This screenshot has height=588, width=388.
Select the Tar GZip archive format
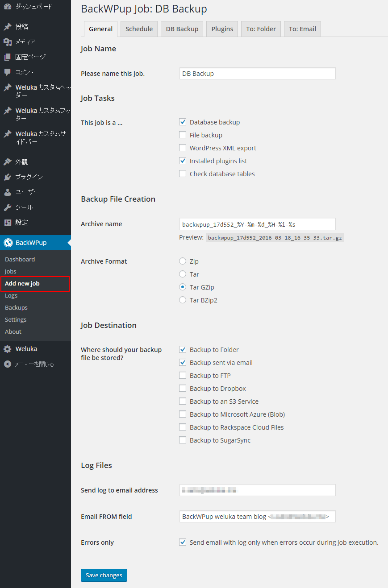tap(183, 287)
